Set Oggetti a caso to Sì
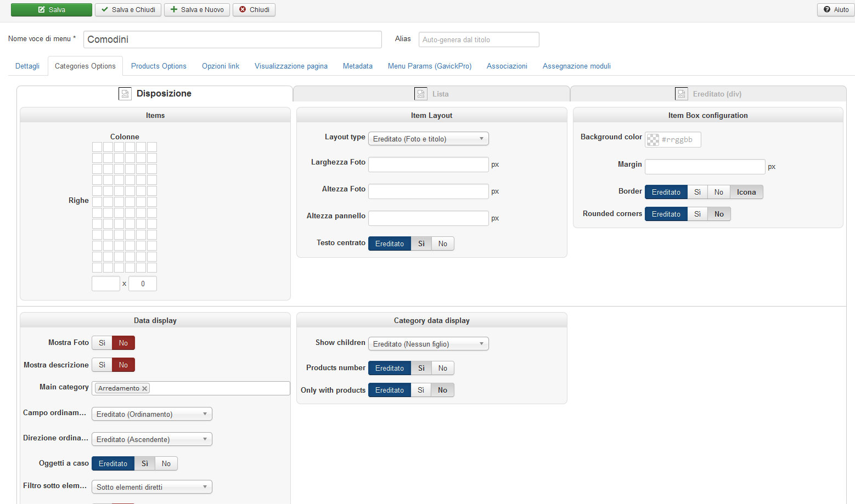The width and height of the screenshot is (855, 504). pyautogui.click(x=145, y=463)
